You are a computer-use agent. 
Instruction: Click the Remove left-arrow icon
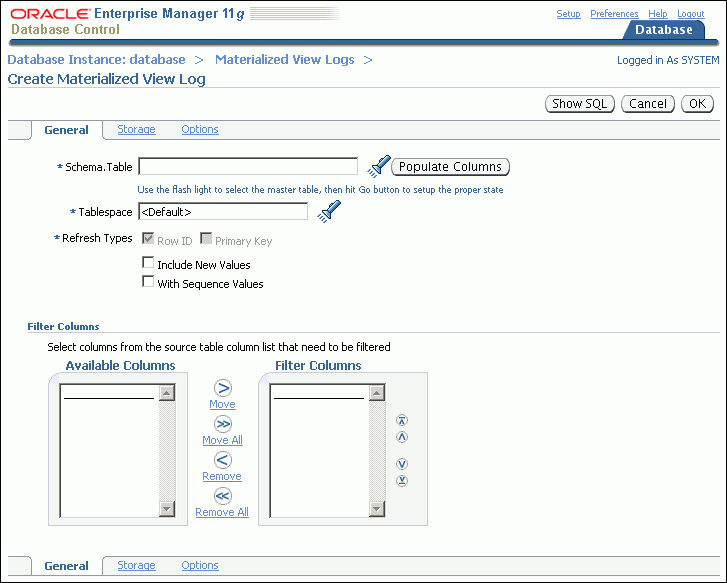223,460
